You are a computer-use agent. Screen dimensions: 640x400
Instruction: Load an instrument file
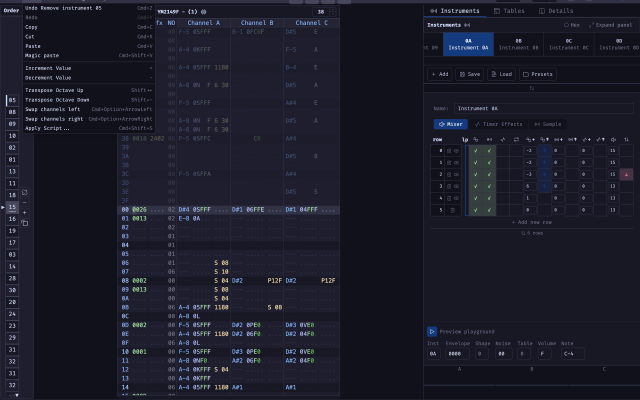point(501,74)
